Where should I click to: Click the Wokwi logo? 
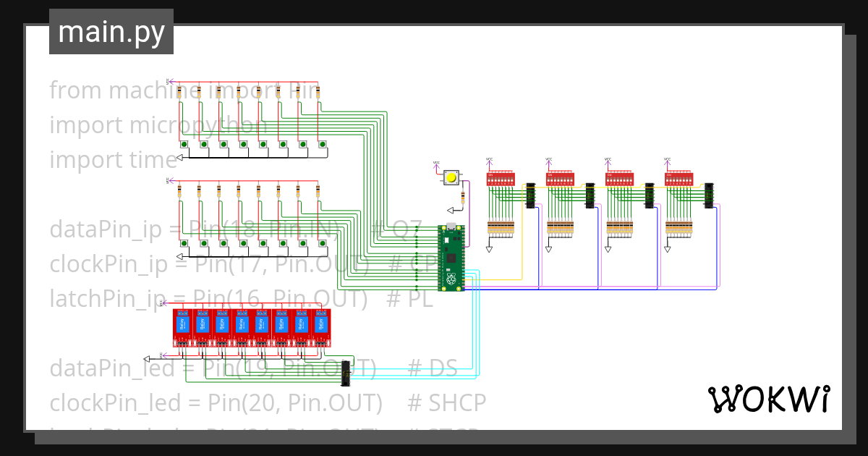[x=772, y=397]
